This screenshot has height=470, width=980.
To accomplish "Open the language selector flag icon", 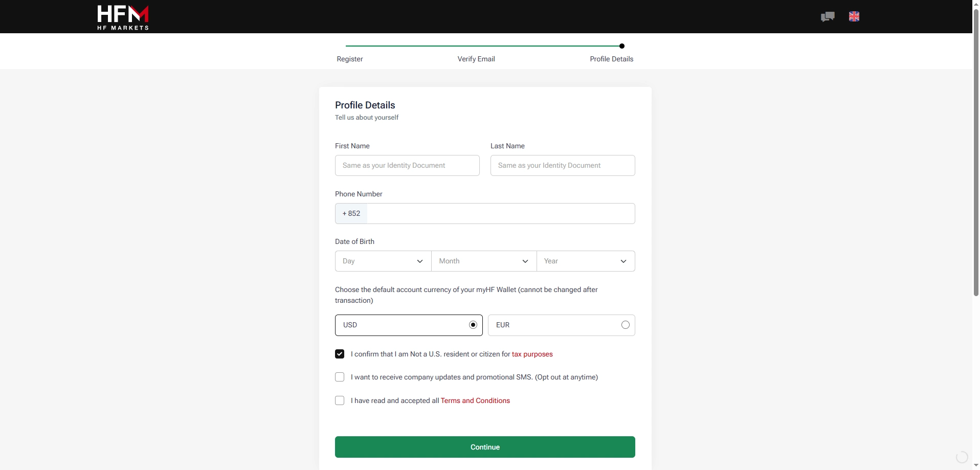I will click(854, 16).
